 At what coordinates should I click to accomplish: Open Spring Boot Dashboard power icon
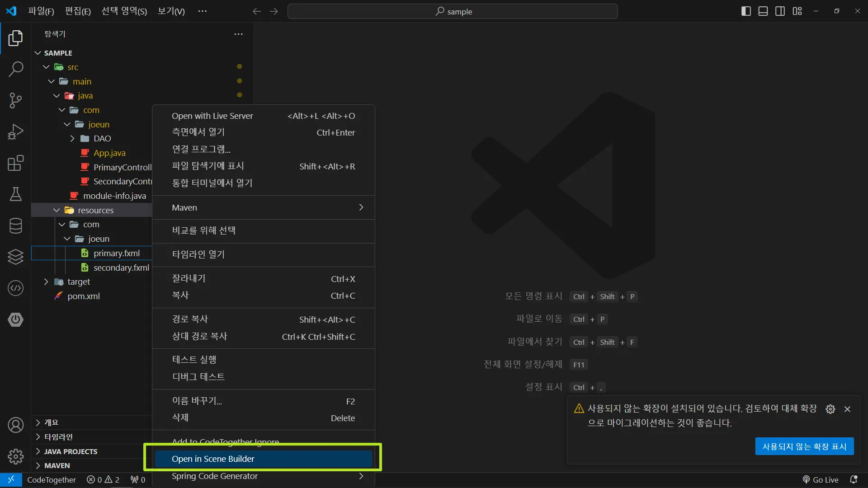pos(16,319)
